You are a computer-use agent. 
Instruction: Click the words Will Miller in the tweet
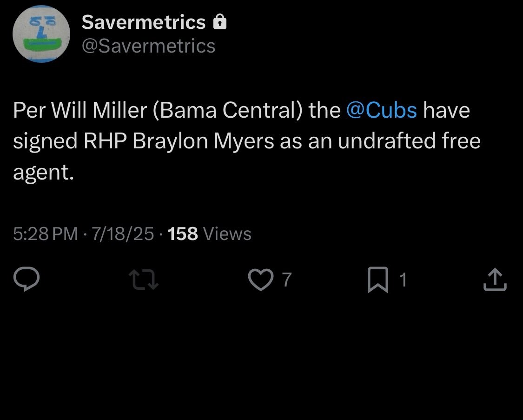[x=93, y=111]
